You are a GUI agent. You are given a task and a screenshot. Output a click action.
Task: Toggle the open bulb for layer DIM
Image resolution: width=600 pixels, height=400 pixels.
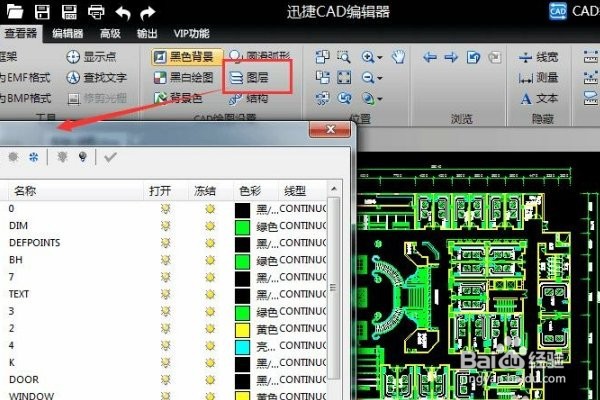(x=165, y=226)
